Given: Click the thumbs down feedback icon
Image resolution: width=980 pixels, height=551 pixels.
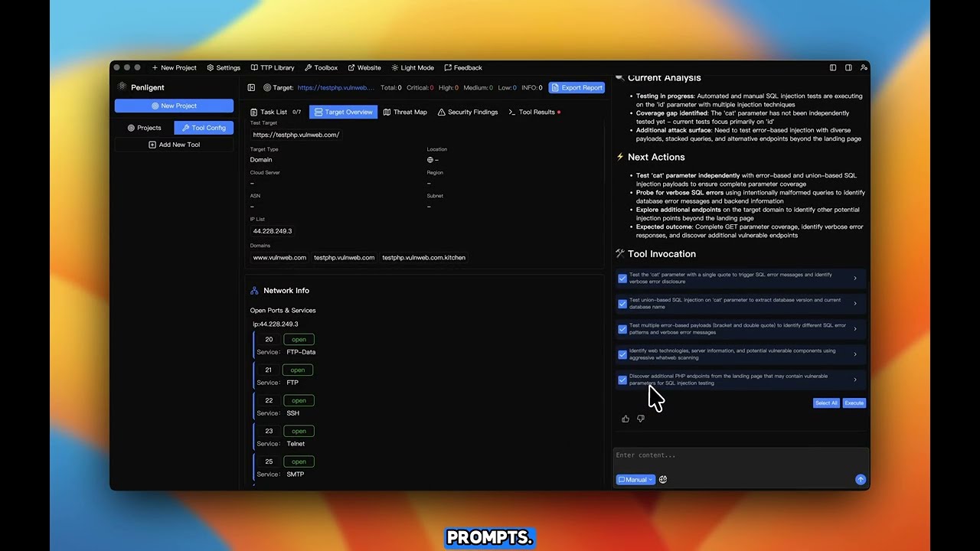Looking at the screenshot, I should click(x=641, y=419).
